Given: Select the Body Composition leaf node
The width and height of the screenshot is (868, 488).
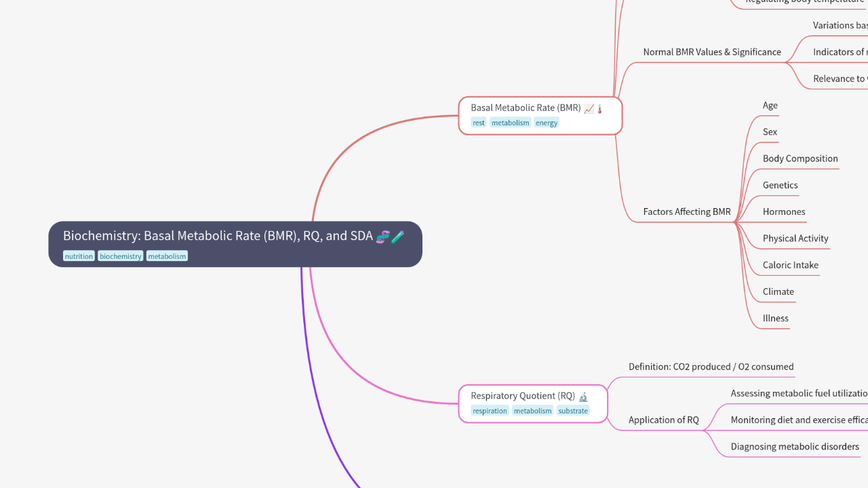Looking at the screenshot, I should [x=800, y=159].
